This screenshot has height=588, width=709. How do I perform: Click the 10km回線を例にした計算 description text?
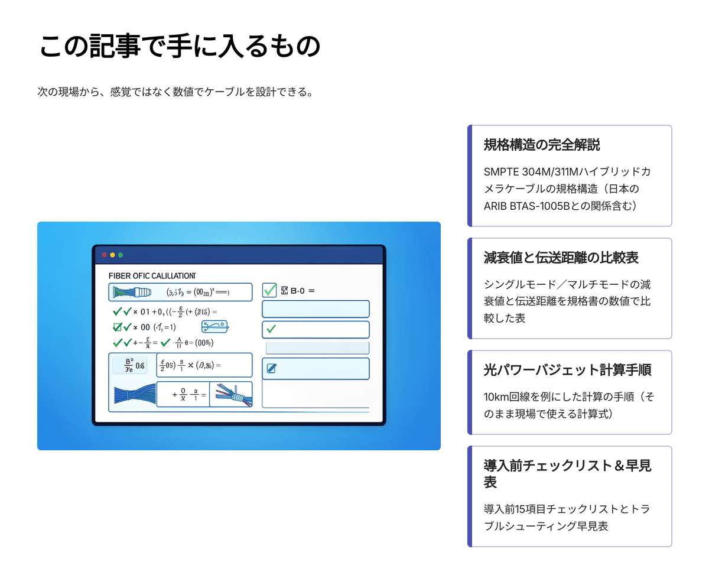(570, 405)
